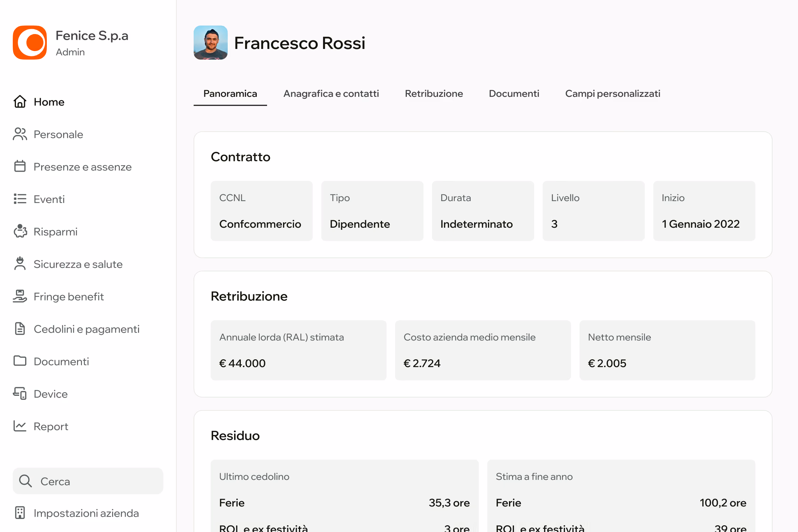Click Francesco Rossi's profile photo
This screenshot has width=798, height=532.
click(211, 43)
